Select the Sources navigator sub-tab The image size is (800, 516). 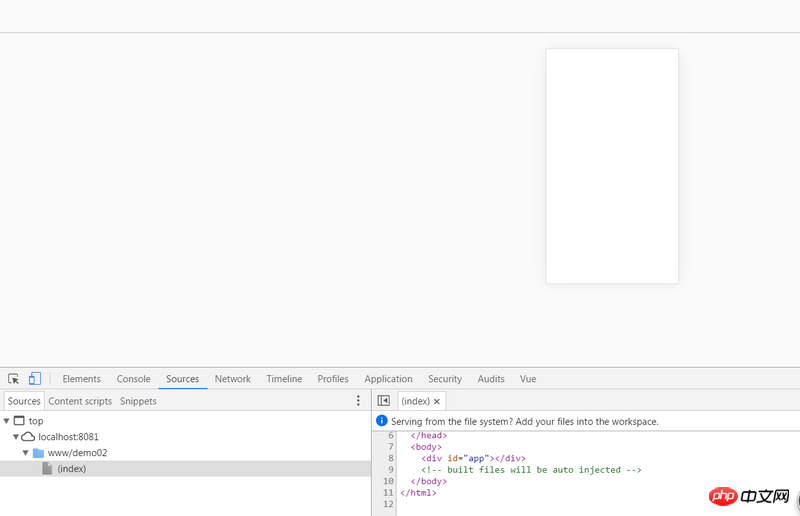pos(24,401)
